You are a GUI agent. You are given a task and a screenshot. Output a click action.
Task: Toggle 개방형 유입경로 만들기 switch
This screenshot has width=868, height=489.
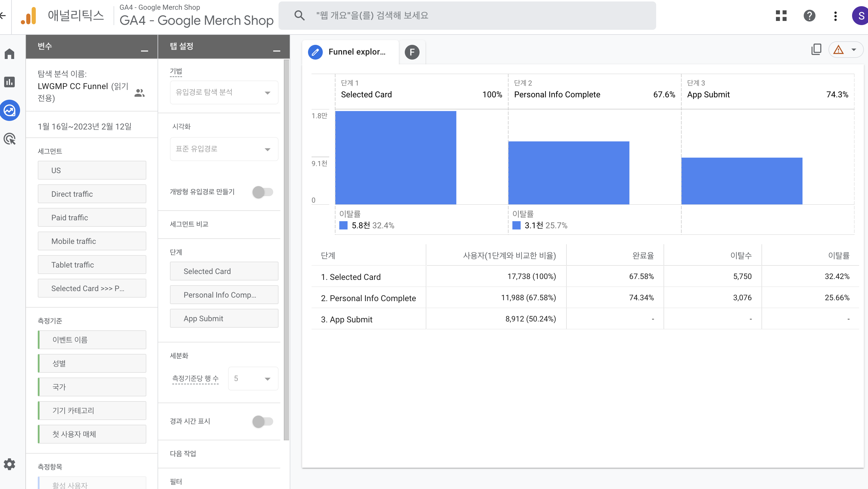(x=263, y=192)
